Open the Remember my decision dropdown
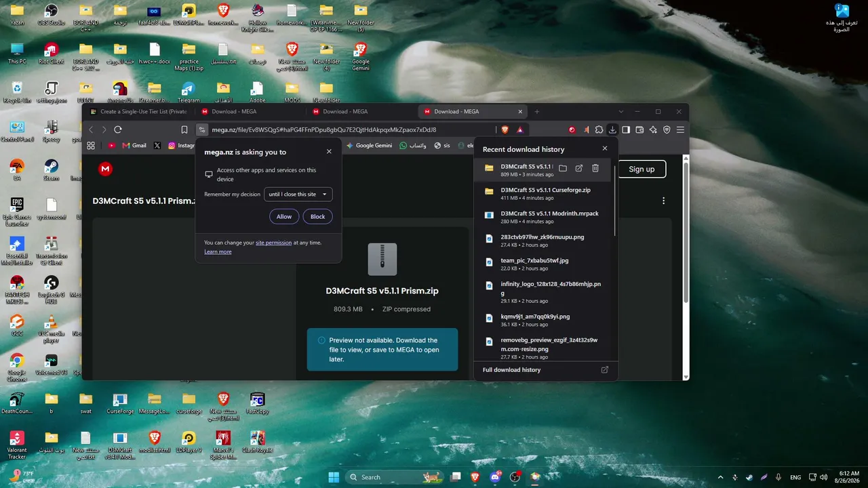This screenshot has width=868, height=488. coord(298,195)
